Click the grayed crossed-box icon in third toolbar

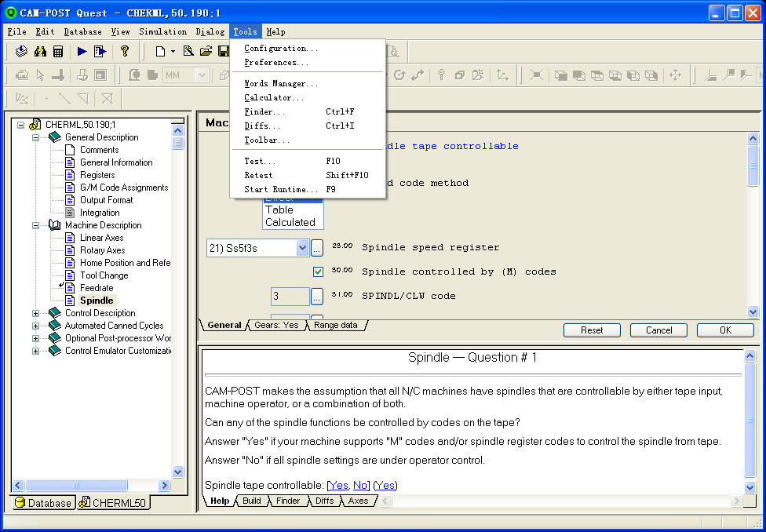pos(107,99)
